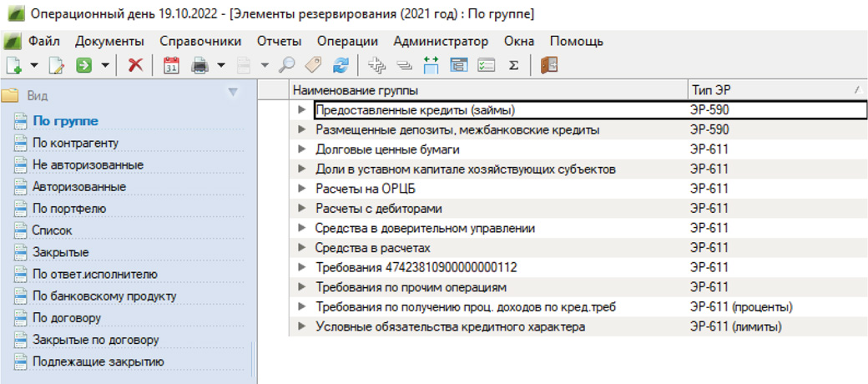868x384 pixels.
Task: Expand the "Долговые ценные бумаги" group
Action: tap(302, 149)
